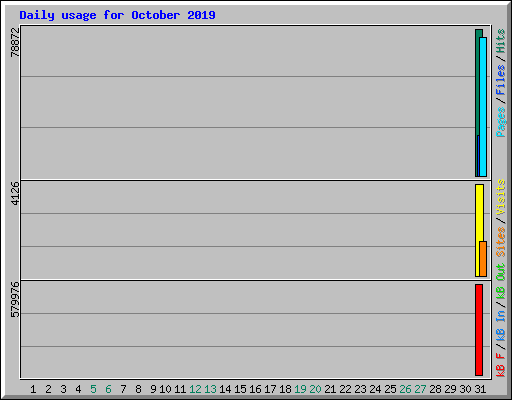Click the cyan 'Pages' legend label
The image size is (512, 400).
point(501,122)
